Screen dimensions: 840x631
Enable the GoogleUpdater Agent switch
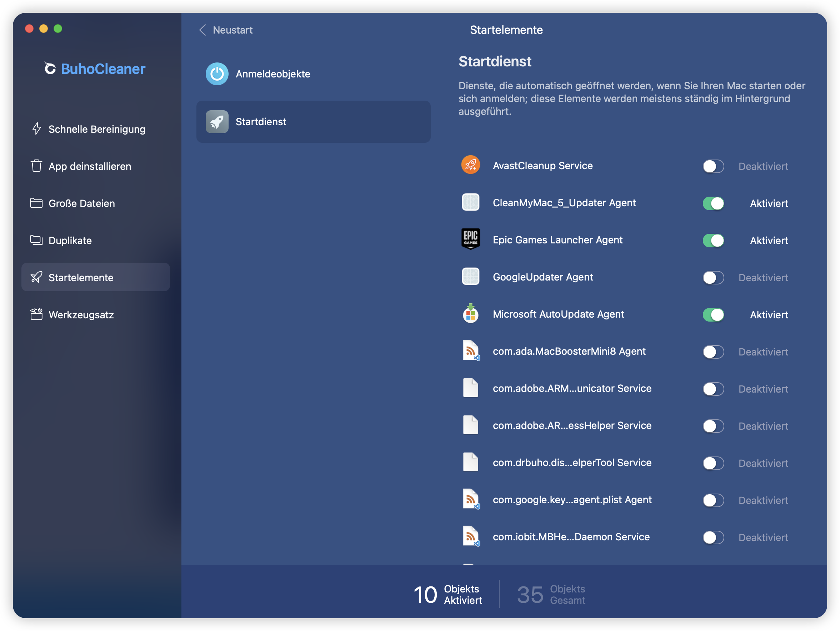pyautogui.click(x=714, y=278)
